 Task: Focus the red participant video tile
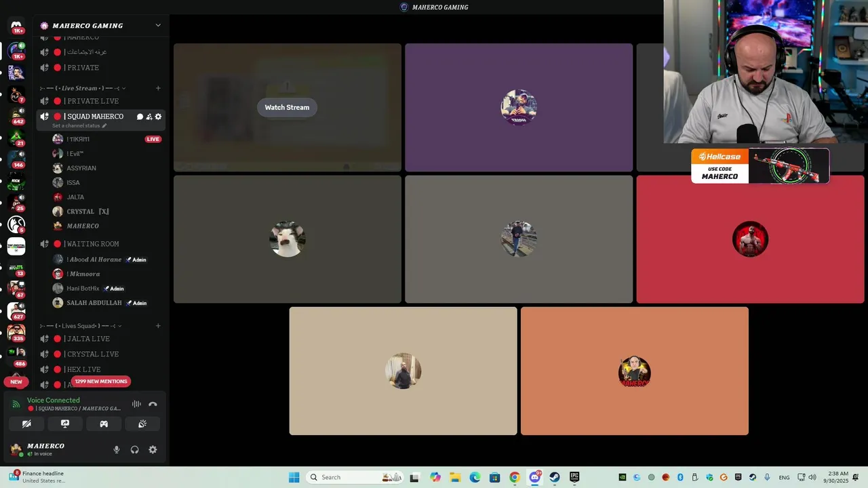[x=750, y=239]
